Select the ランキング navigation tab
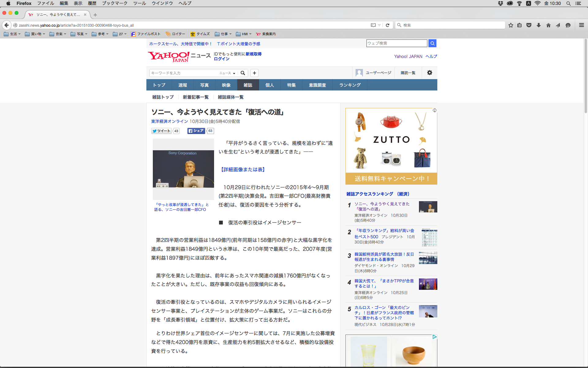588x368 pixels. tap(350, 85)
